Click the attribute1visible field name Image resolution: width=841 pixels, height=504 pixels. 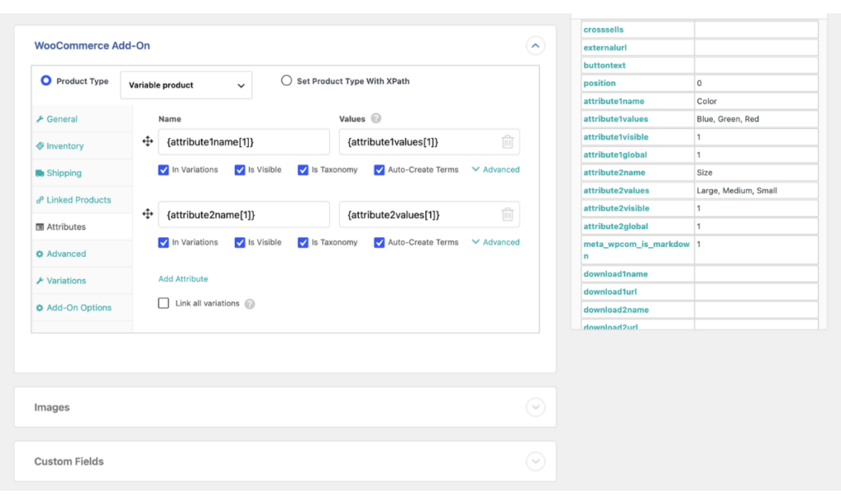tap(616, 137)
